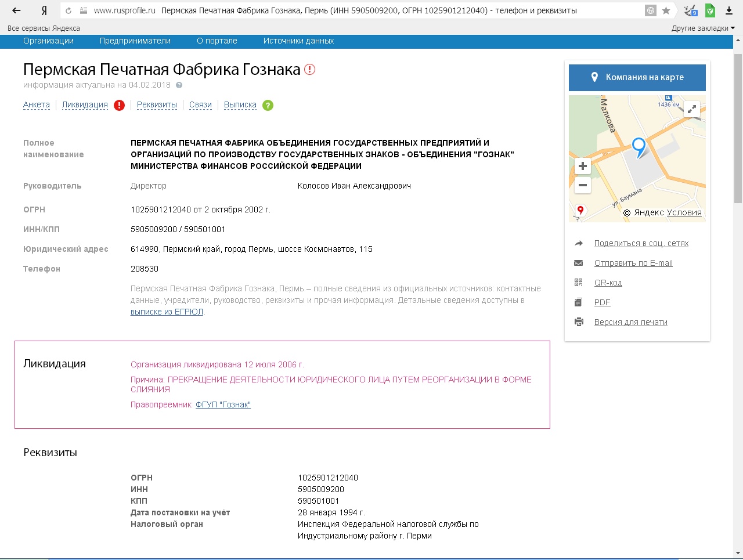Click the blue location marker on map

639,147
